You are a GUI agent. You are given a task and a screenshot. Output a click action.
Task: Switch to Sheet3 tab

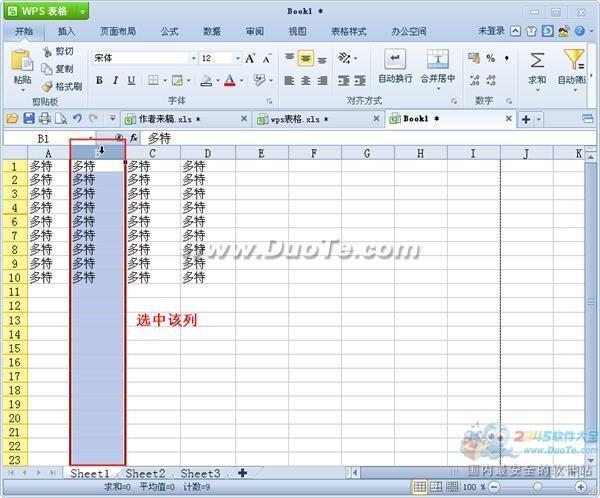201,474
